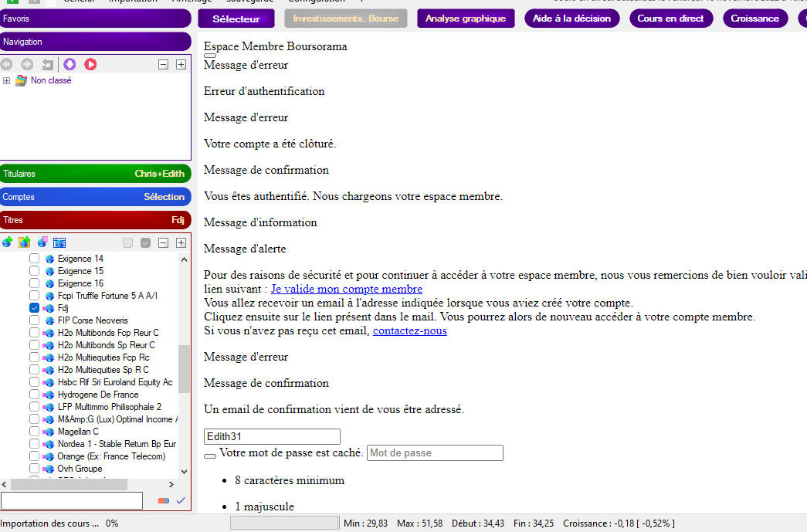This screenshot has width=807, height=532.
Task: Click the globe with green plus icon
Action: point(8,242)
